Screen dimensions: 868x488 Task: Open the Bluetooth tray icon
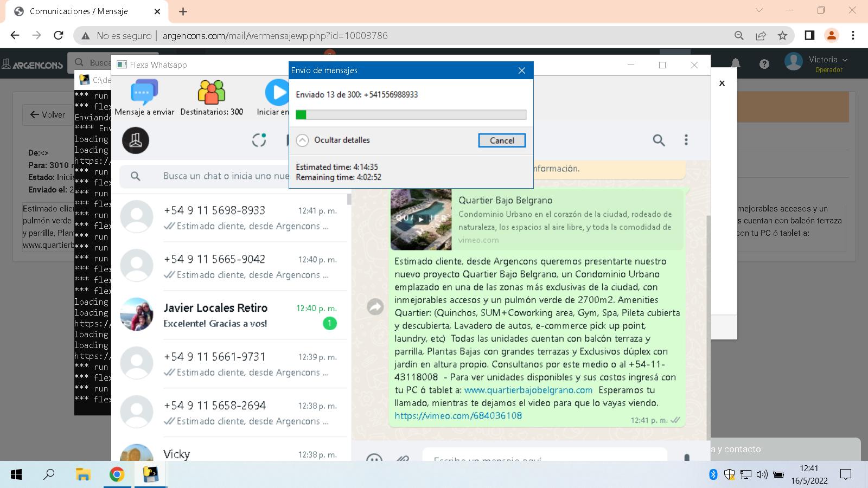[x=713, y=475]
